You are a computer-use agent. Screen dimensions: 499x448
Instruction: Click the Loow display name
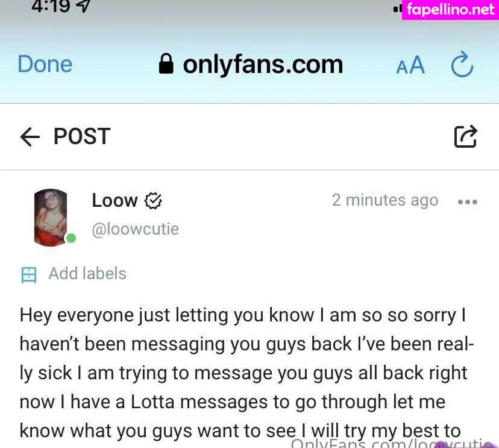click(115, 201)
